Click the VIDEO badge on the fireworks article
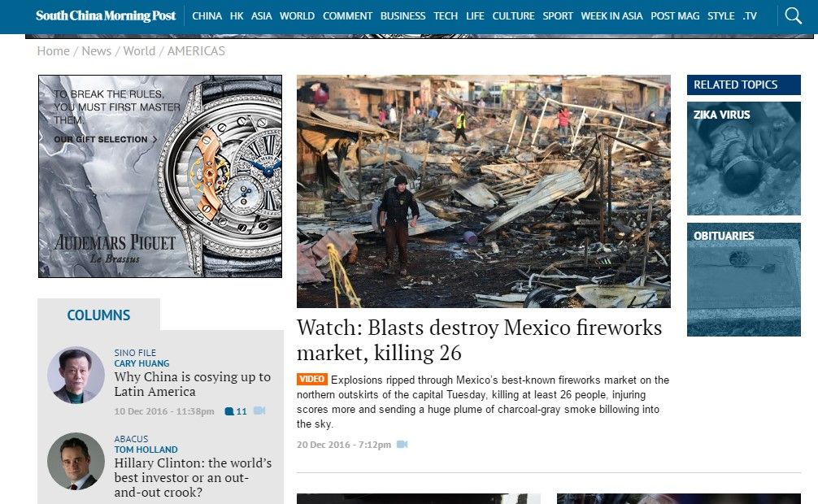Viewport: 818px width, 504px height. (x=311, y=379)
